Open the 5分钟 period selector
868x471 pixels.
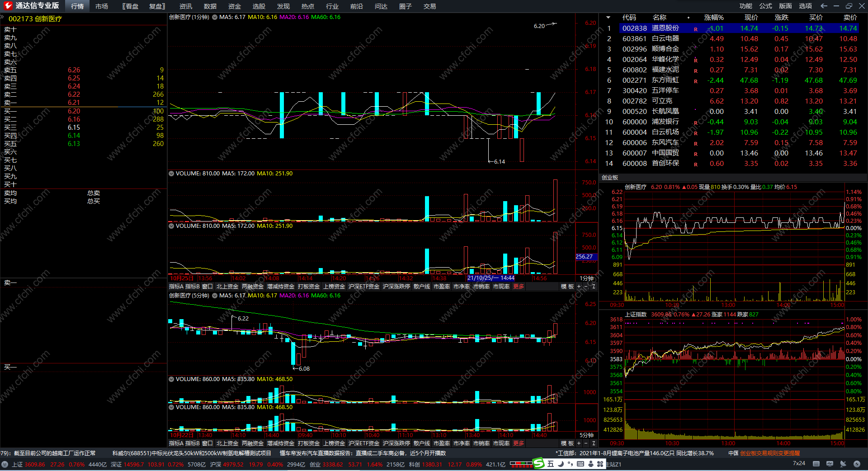coord(587,435)
